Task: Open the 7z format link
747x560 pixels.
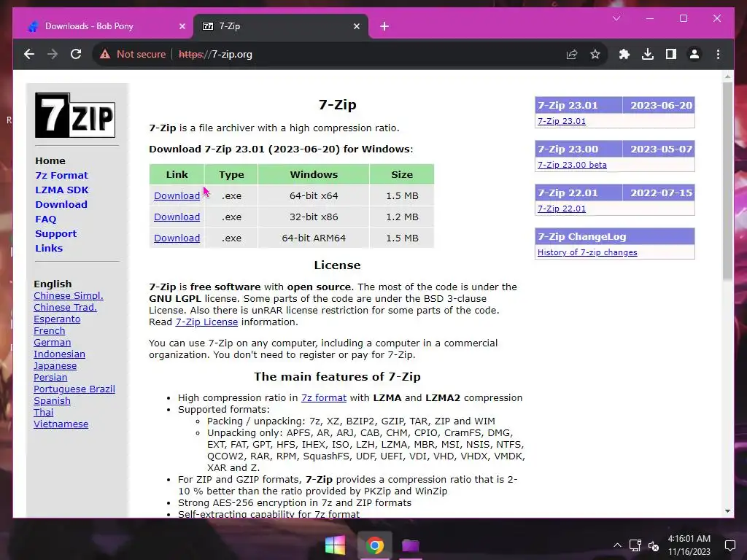Action: tap(323, 397)
